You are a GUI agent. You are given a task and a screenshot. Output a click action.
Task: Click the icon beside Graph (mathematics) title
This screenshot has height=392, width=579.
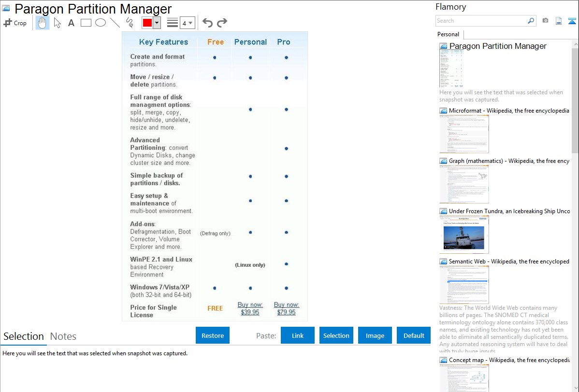click(443, 161)
